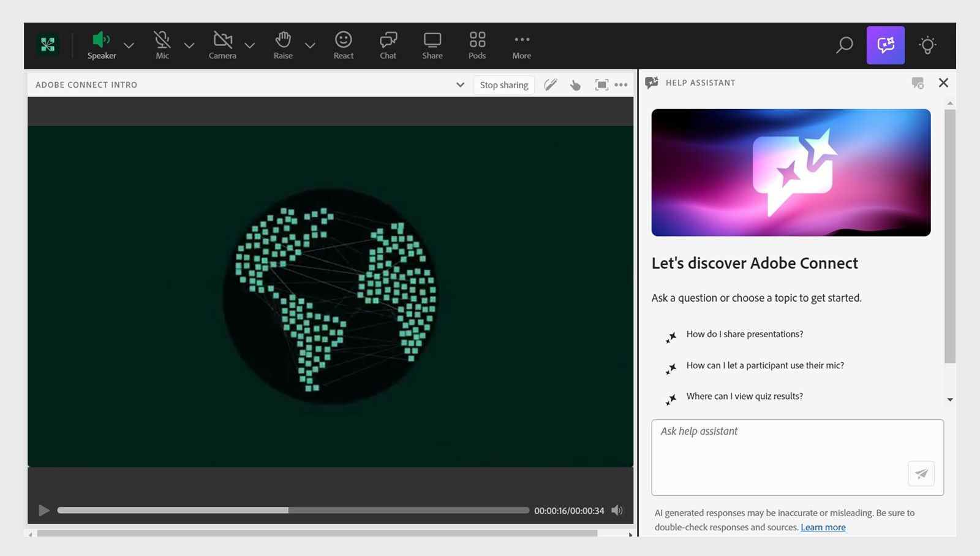Click the lightbulb tips icon
The image size is (980, 556).
pos(927,45)
